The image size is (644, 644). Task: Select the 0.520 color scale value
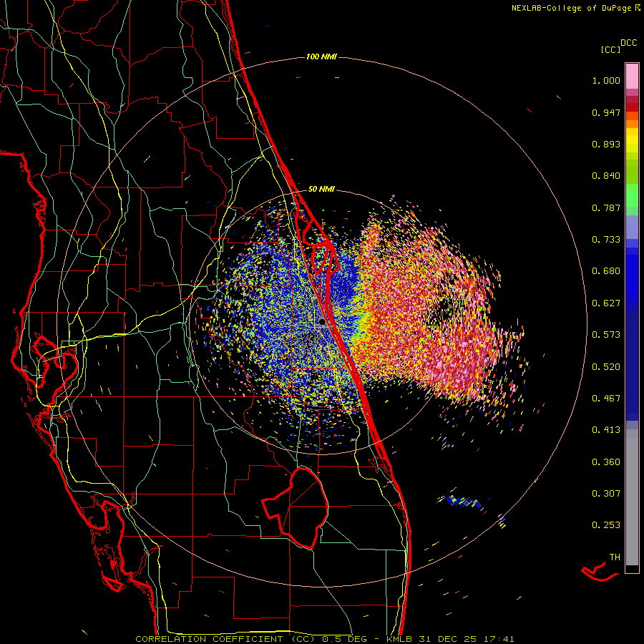[606, 367]
